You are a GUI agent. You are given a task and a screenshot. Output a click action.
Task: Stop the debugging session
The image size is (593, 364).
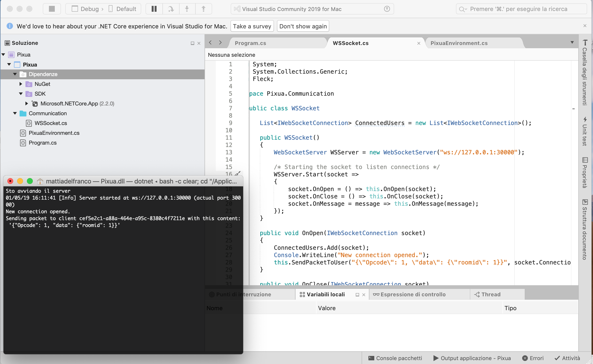(x=52, y=9)
